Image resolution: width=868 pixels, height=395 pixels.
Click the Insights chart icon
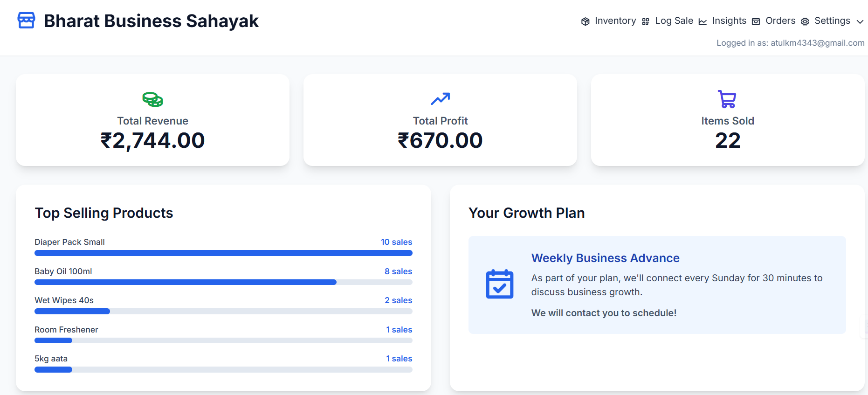click(703, 21)
